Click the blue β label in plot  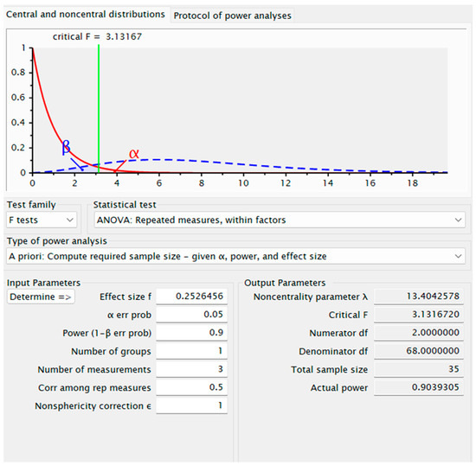click(66, 148)
